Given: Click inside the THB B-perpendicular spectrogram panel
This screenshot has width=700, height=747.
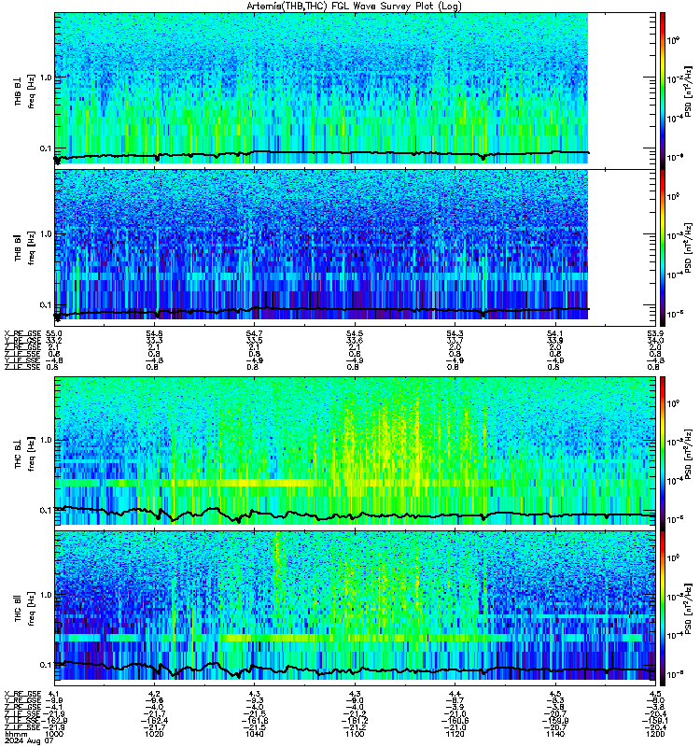Looking at the screenshot, I should tap(321, 88).
